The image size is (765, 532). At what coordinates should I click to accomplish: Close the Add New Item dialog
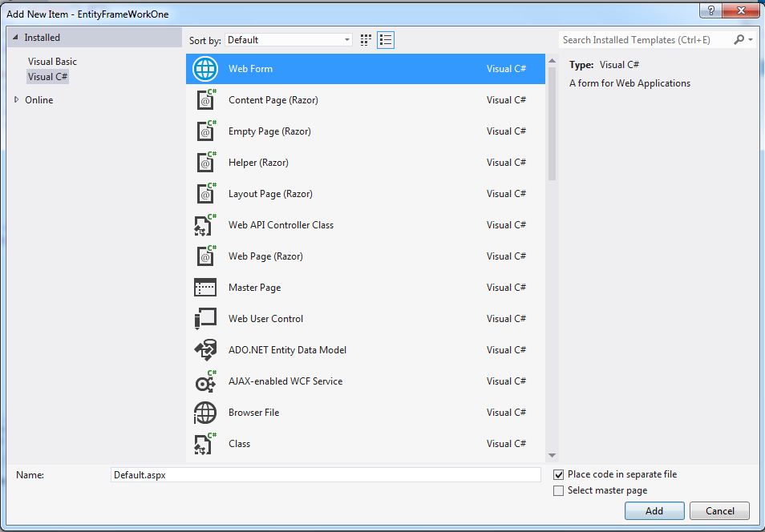tap(741, 10)
